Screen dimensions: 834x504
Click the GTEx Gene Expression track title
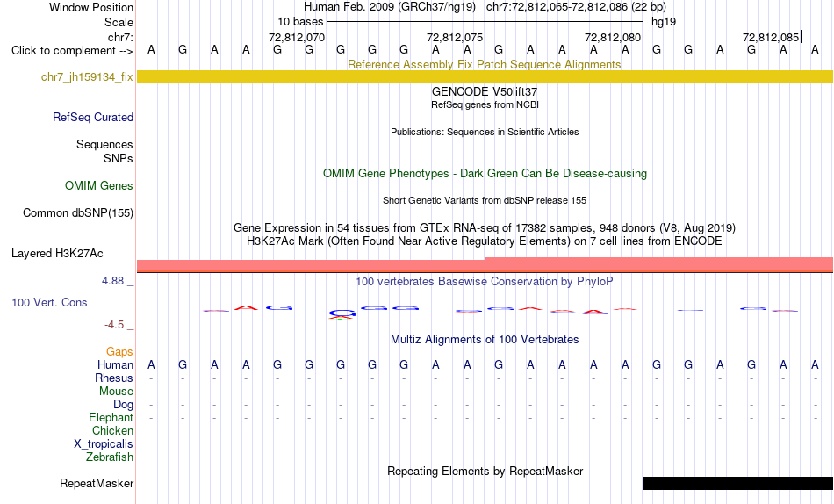pos(485,227)
